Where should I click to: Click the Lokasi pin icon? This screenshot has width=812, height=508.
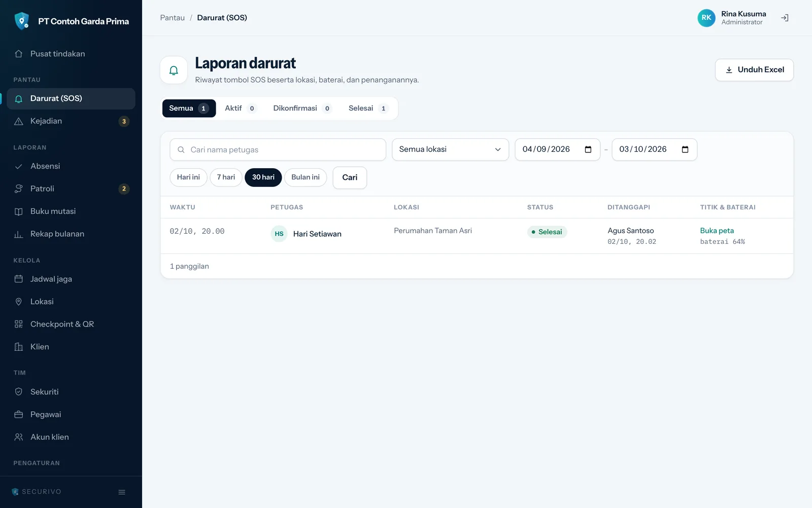pos(19,302)
